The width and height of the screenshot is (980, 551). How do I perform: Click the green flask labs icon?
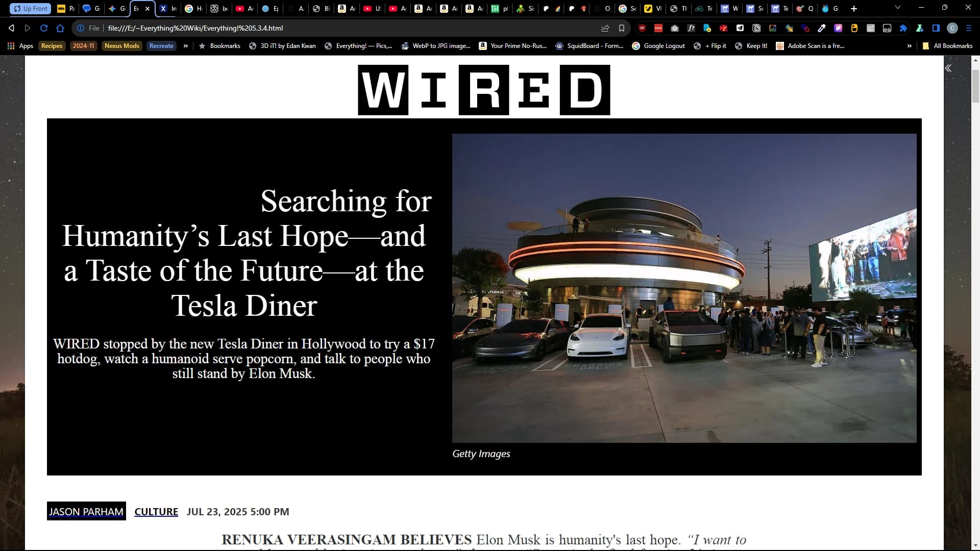920,28
